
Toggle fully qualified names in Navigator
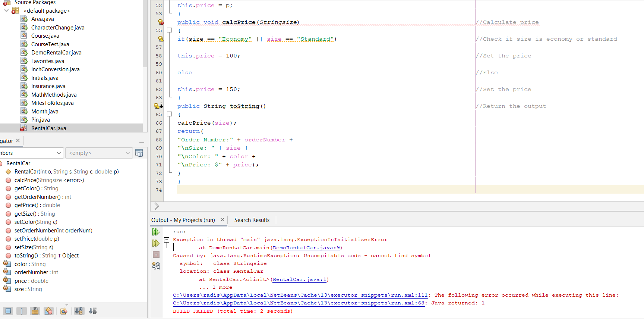point(64,311)
